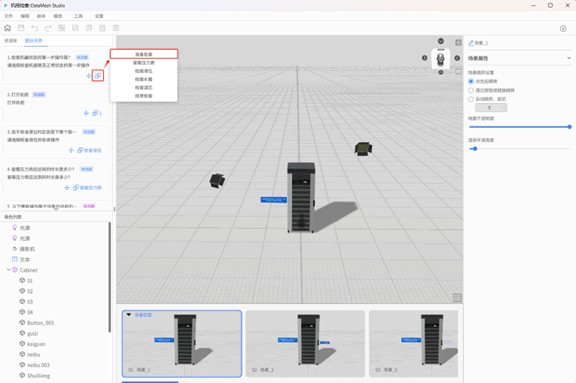Select child 01 under Cabinet

[30, 281]
